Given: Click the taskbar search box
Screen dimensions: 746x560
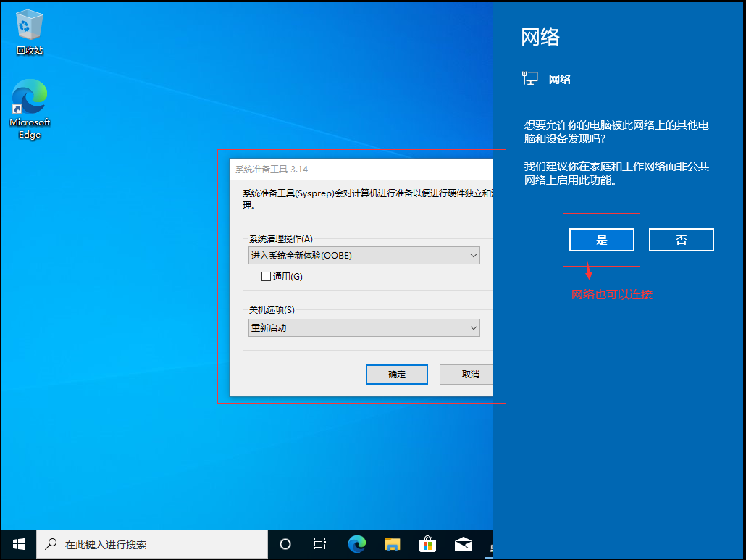Looking at the screenshot, I should point(151,544).
